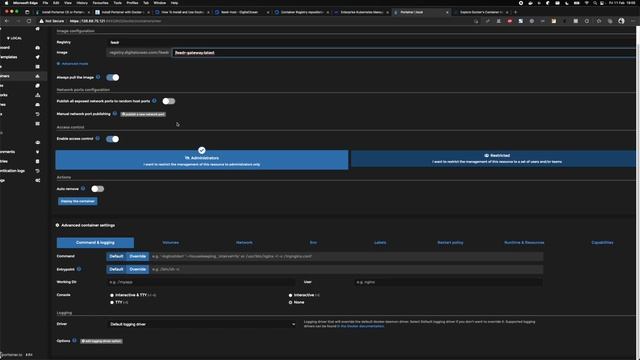The image size is (640, 360).
Task: Open the logging Driver dropdown
Action: 202,324
